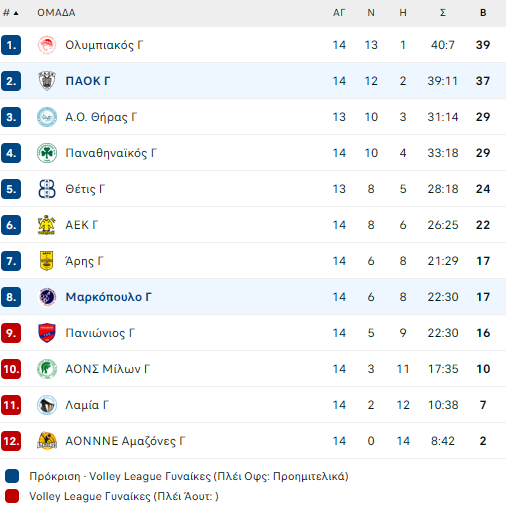Click the Ολυμπιακός Γ team logo
The height and width of the screenshot is (506, 506).
pos(47,45)
